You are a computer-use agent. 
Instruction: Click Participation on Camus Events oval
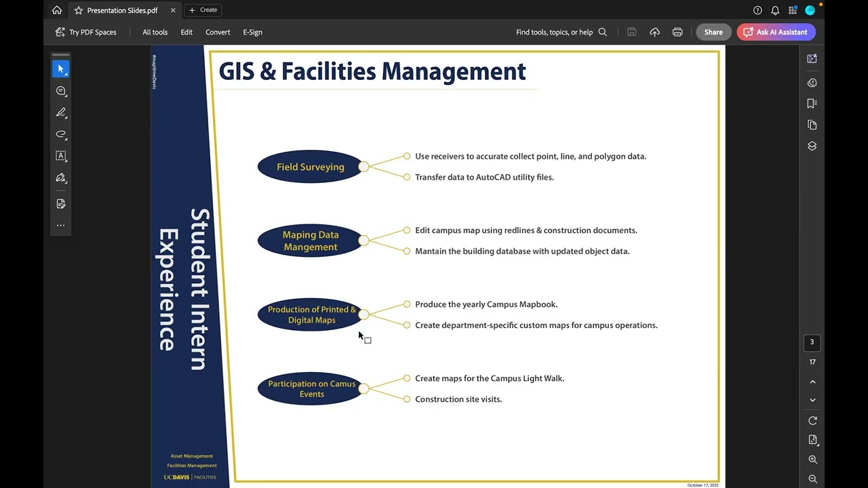coord(310,389)
